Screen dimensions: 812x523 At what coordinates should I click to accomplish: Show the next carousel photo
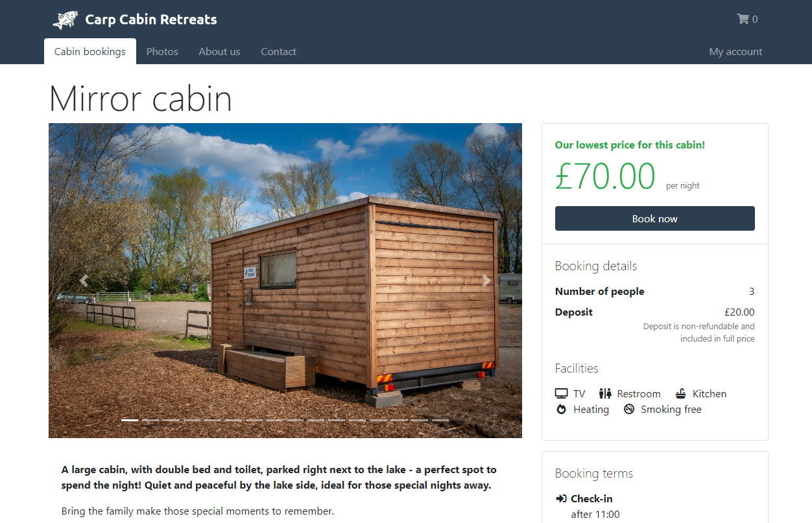[486, 281]
